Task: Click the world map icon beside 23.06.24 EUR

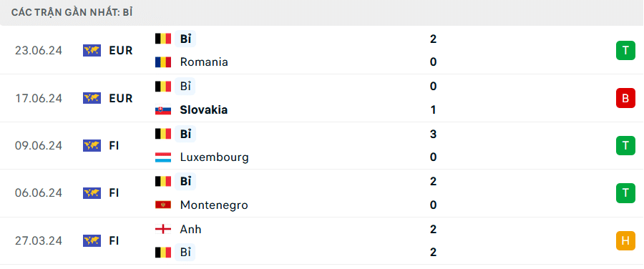Action: (92, 51)
